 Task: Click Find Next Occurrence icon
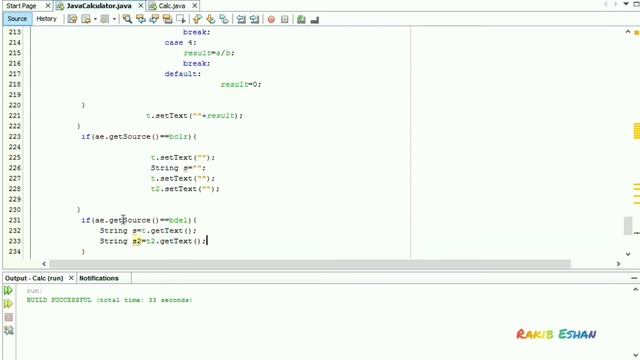pyautogui.click(x=154, y=19)
